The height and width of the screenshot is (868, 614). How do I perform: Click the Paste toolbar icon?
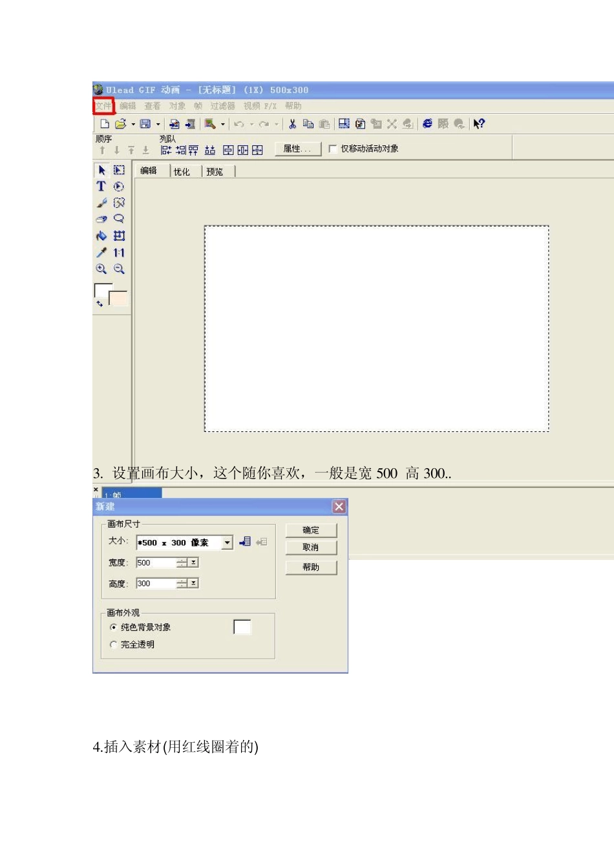pyautogui.click(x=324, y=123)
